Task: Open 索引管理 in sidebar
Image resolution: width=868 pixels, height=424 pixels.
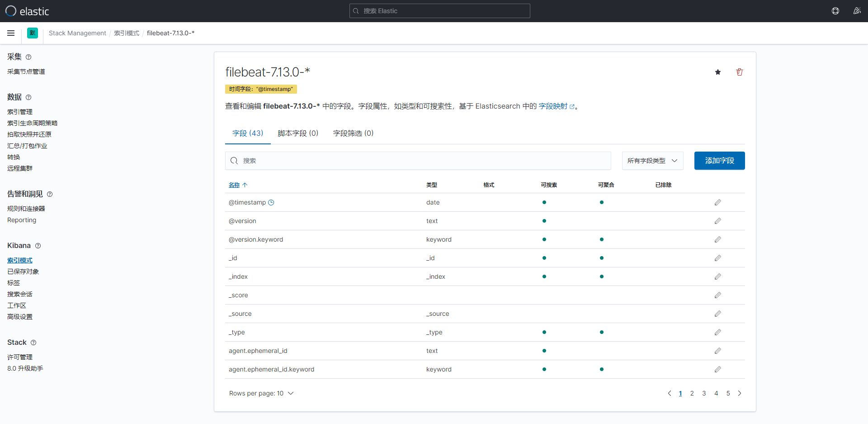Action: 20,112
